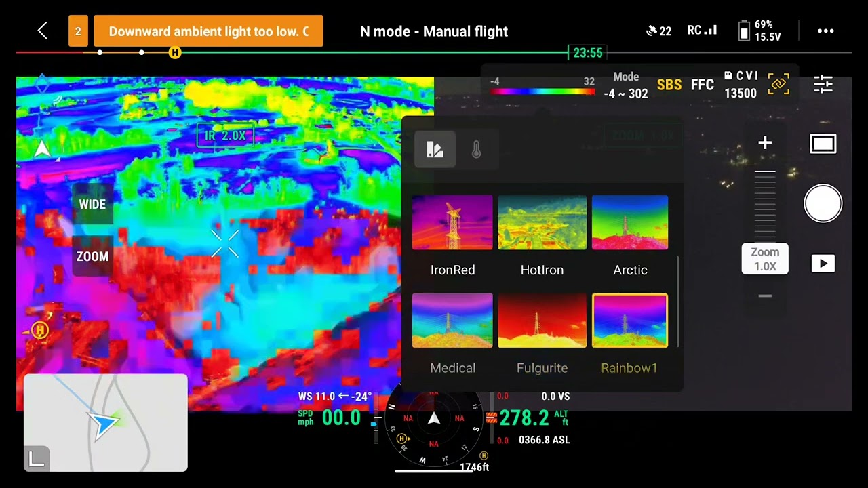This screenshot has width=868, height=488.
Task: Click the palette list scrollbar
Action: [x=678, y=302]
